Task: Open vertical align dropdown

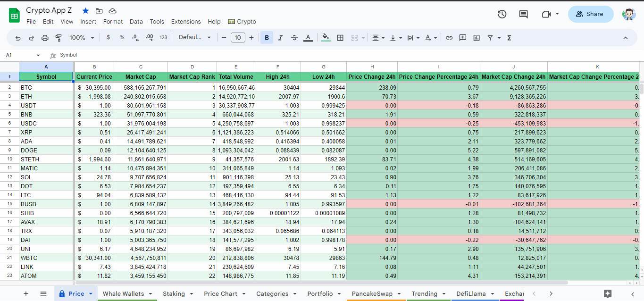Action: 396,38
